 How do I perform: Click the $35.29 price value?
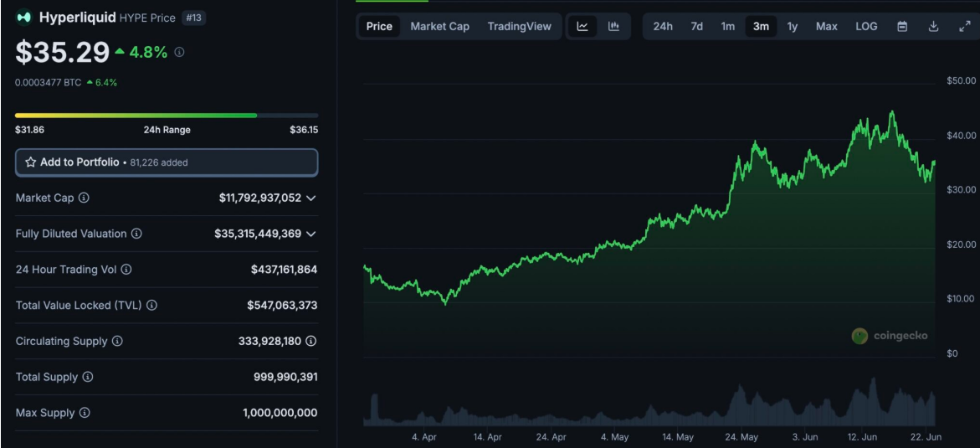(63, 53)
